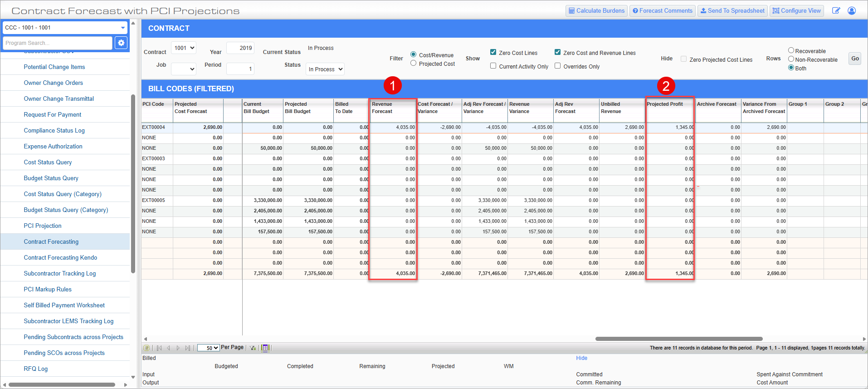Click Calculate Burdens button
The width and height of the screenshot is (868, 389).
596,10
